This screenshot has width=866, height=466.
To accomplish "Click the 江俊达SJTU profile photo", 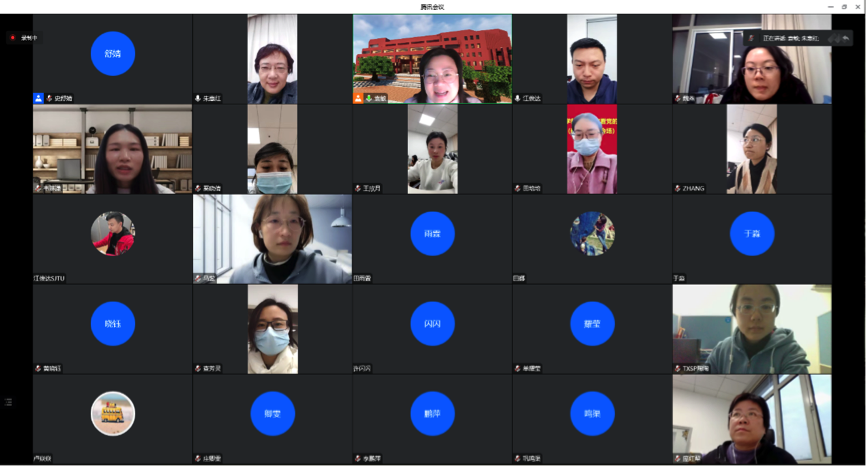I will click(x=112, y=234).
